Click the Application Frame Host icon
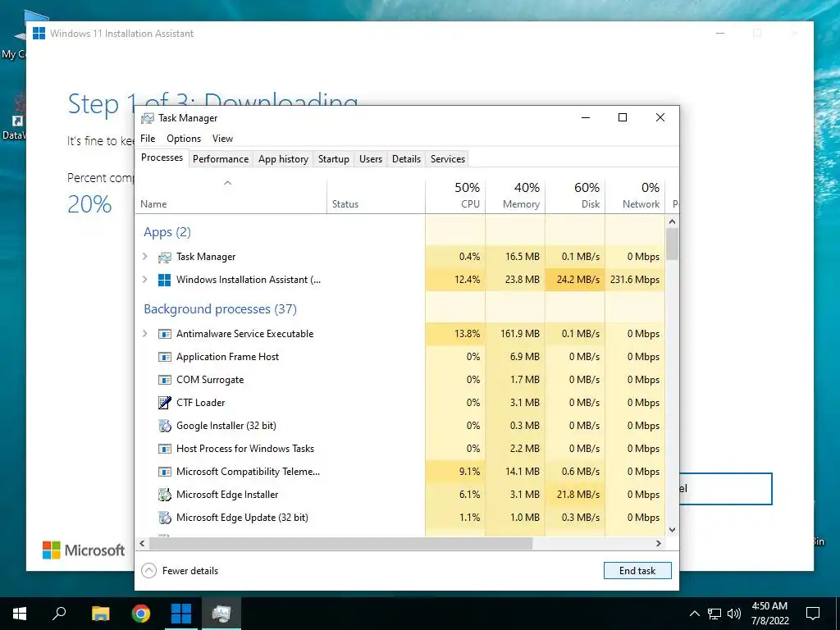Image resolution: width=840 pixels, height=630 pixels. tap(164, 357)
